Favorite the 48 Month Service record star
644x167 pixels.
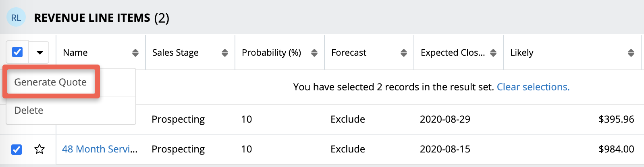point(39,149)
